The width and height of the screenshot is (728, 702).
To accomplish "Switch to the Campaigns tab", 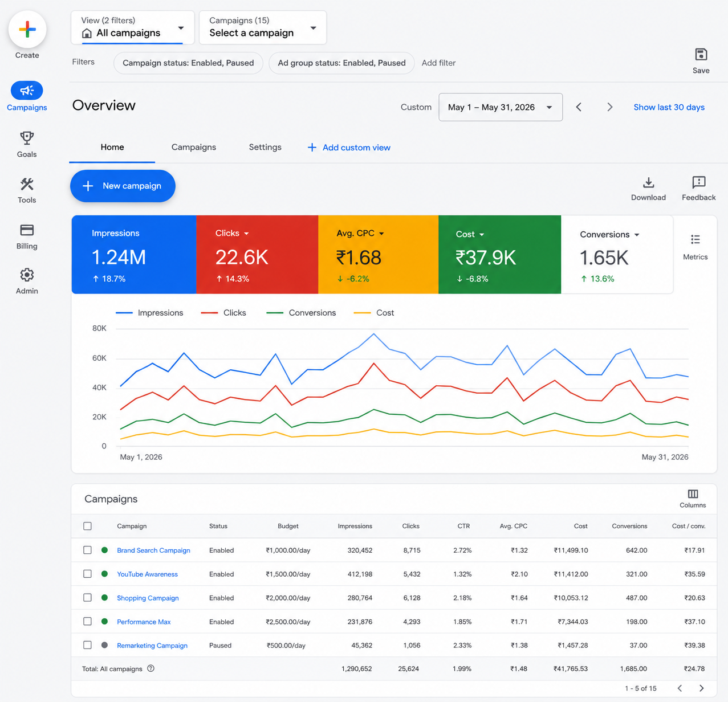I will click(x=194, y=147).
